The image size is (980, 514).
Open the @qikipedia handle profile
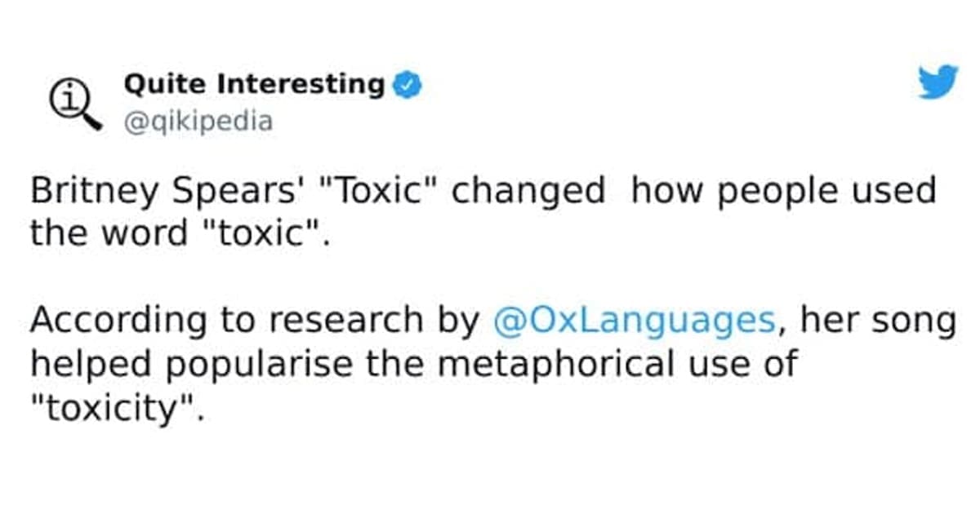coord(198,122)
